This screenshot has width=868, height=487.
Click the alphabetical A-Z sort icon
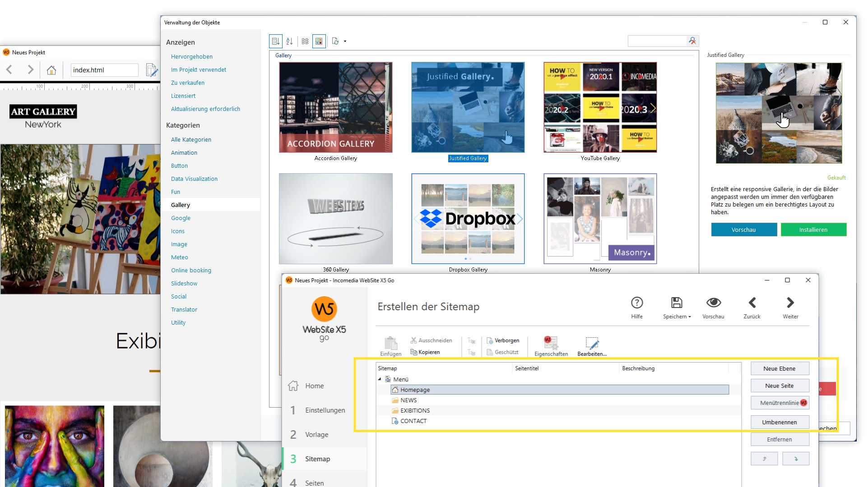tap(289, 41)
